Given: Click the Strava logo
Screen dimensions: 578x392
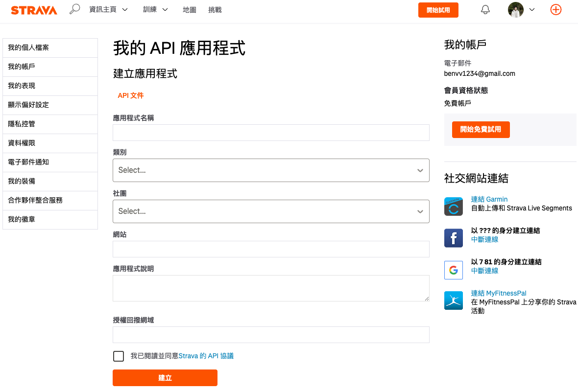Looking at the screenshot, I should 34,10.
